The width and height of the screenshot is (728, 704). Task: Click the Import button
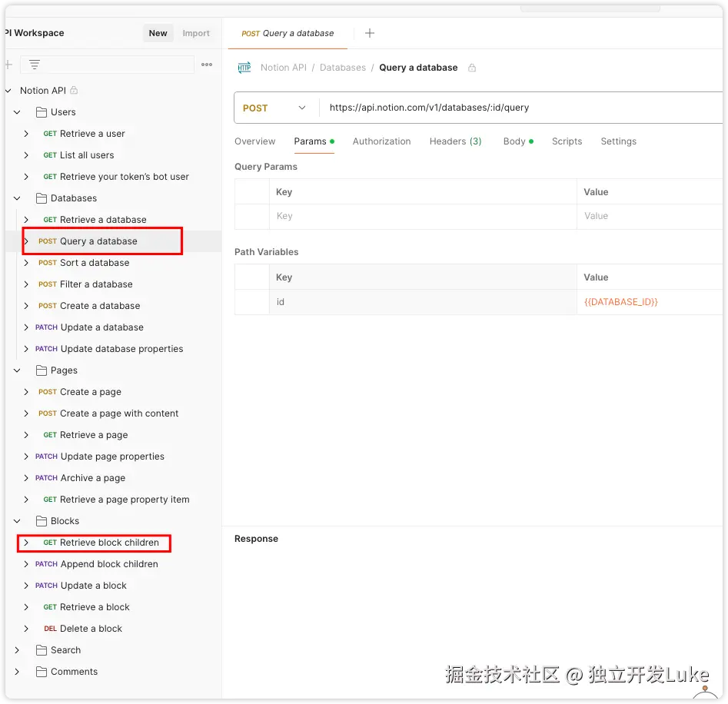point(196,33)
